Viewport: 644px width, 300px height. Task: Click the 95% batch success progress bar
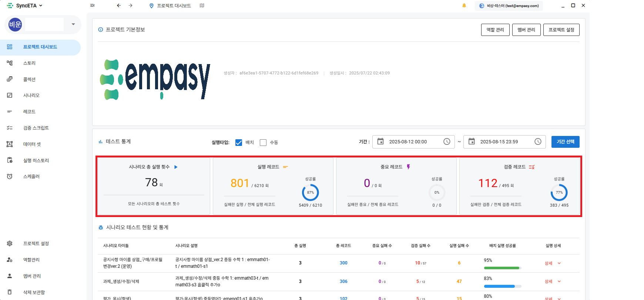[502, 268]
